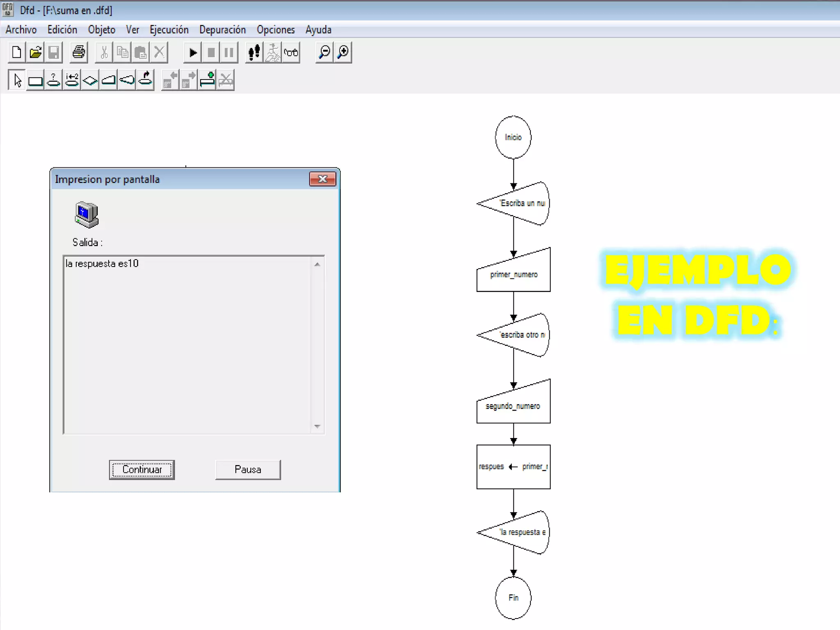840x630 pixels.
Task: Select the While loop (question mark) tool
Action: click(53, 80)
